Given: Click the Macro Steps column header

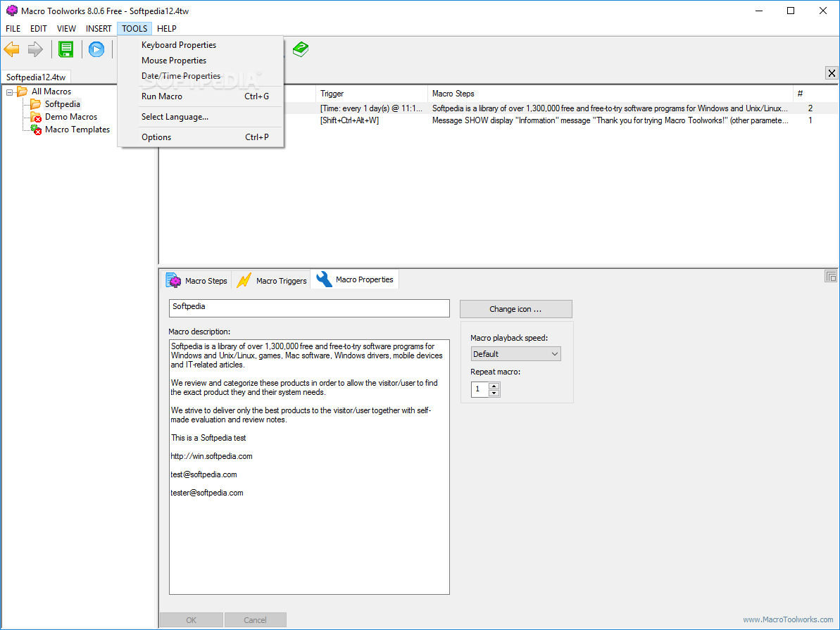Looking at the screenshot, I should coord(610,94).
